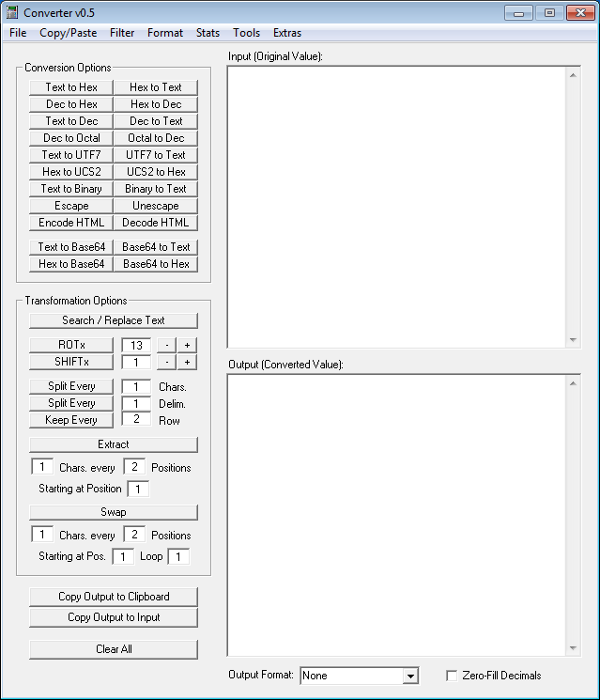600x700 pixels.
Task: Convert Base64 to Text
Action: coord(156,247)
